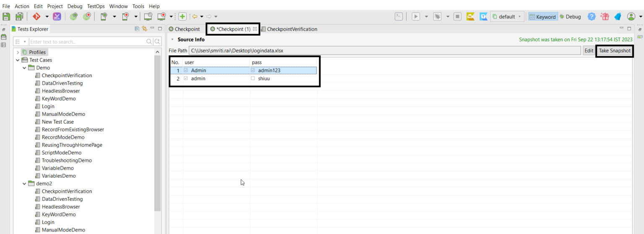644x234 pixels.
Task: Click the Git toolbar icon
Action: click(36, 17)
